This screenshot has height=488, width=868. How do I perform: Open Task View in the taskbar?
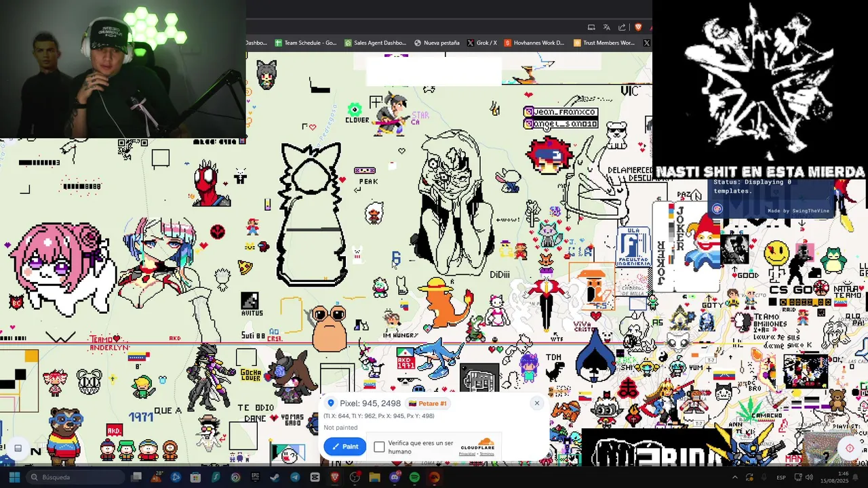(x=136, y=477)
